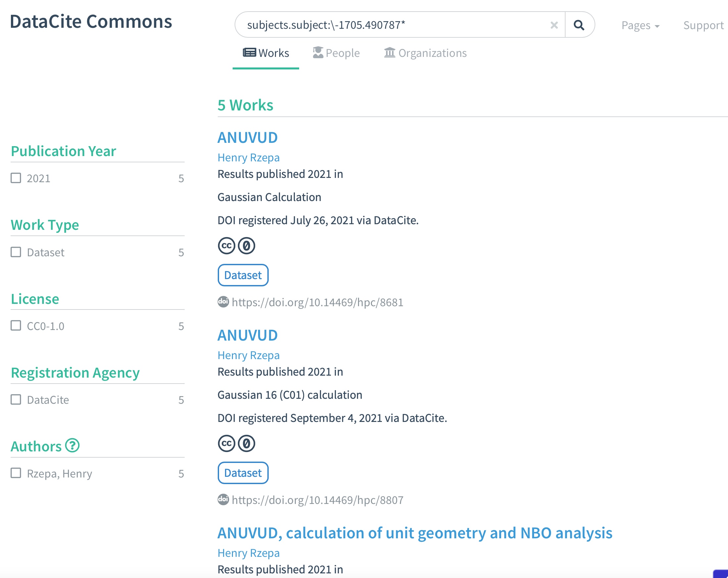Click the Creative Commons icon on second ANUVUD result
Screen dimensions: 728x578
[226, 443]
